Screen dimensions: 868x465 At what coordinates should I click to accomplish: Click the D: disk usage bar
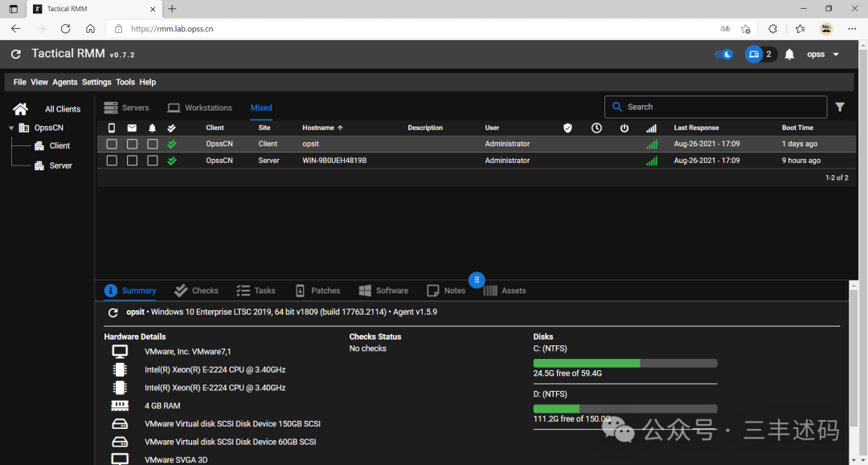pos(625,409)
